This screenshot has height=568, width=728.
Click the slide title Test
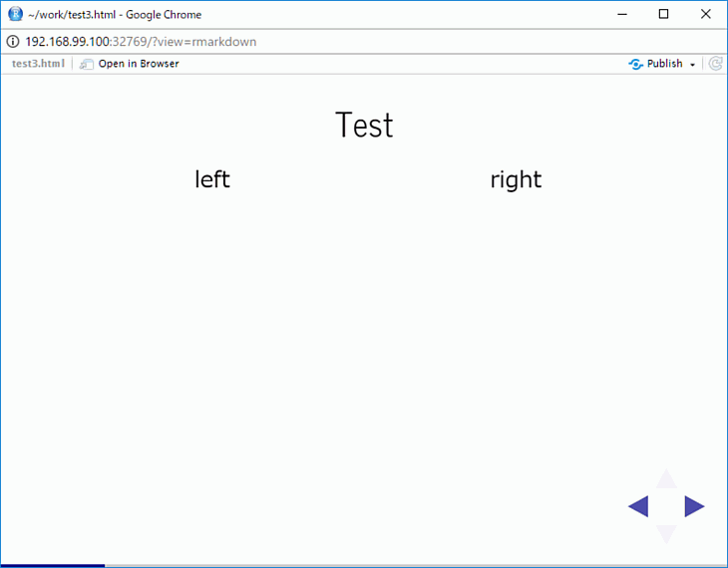tap(364, 125)
